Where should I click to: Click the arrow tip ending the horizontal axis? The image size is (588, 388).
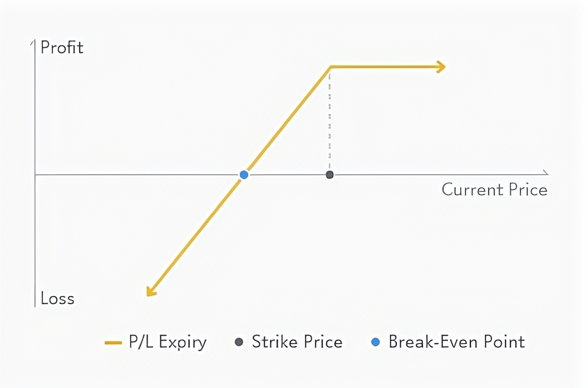coord(546,173)
